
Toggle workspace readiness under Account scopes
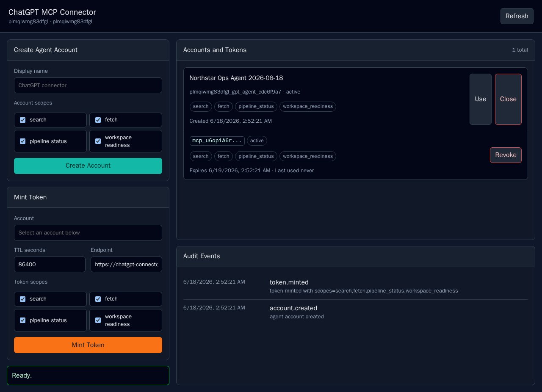(x=98, y=141)
